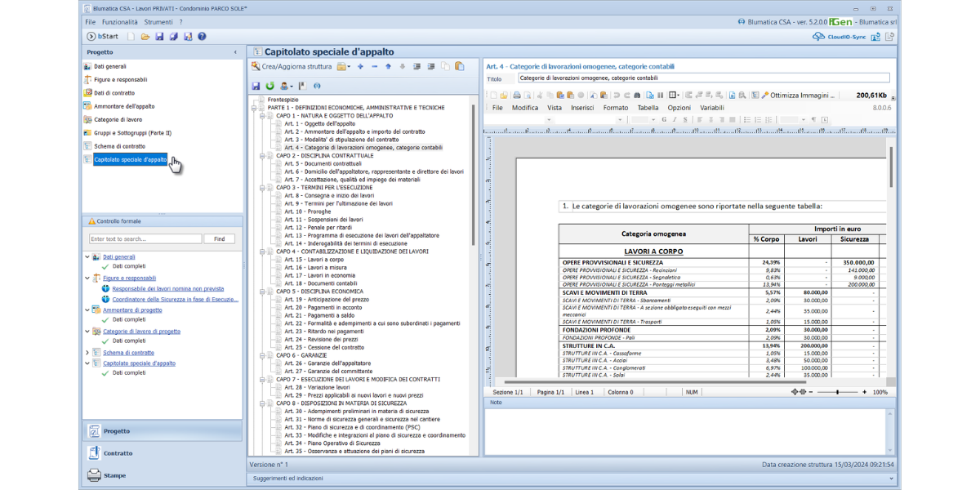Open the editor's Tabella menu
980x490 pixels.
648,108
